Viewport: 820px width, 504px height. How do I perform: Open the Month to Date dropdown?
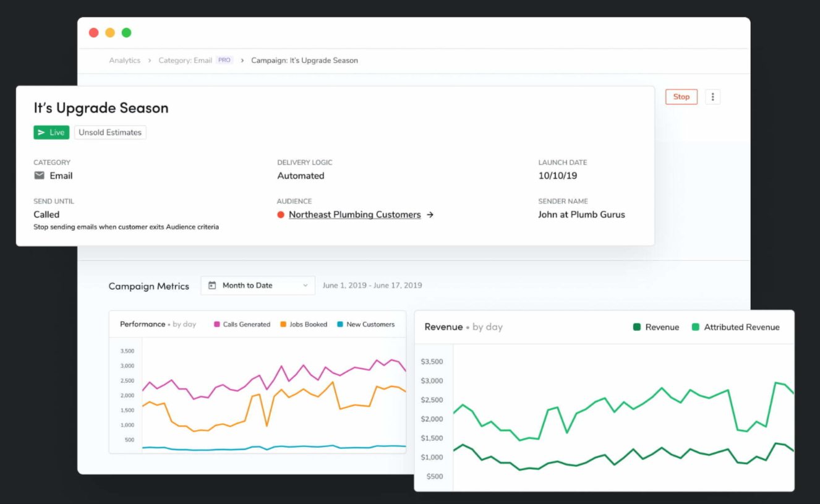pos(257,285)
